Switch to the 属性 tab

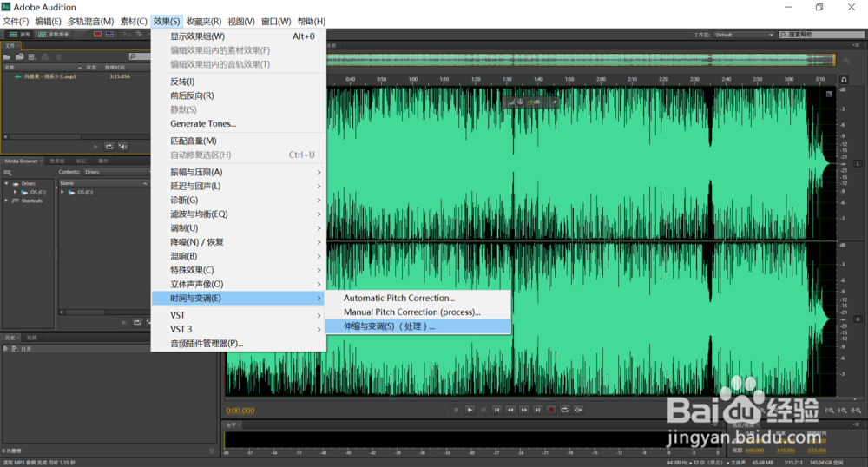[x=103, y=161]
